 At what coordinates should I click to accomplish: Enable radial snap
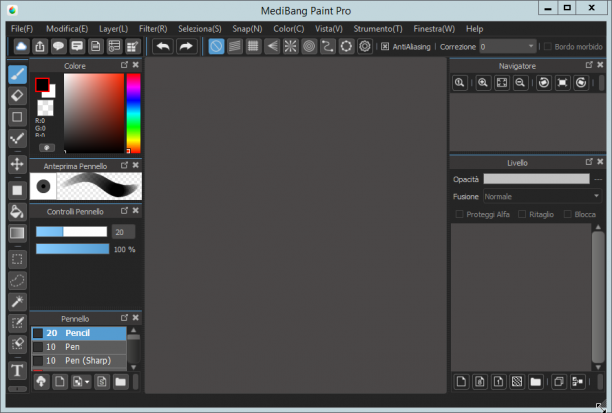click(290, 46)
